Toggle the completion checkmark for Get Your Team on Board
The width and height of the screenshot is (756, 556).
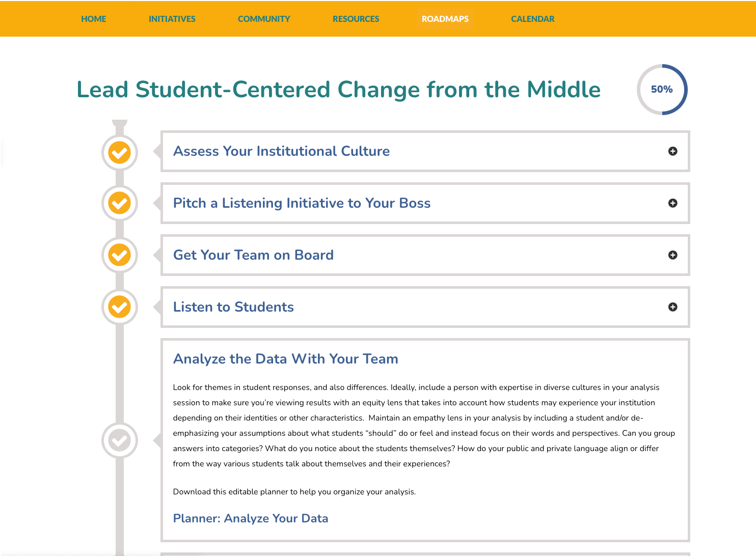119,255
